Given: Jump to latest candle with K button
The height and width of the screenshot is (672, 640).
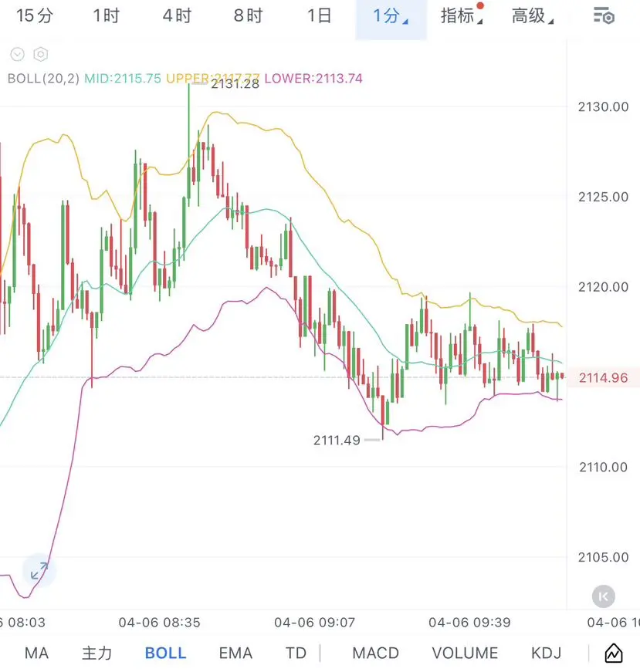Looking at the screenshot, I should coord(604,596).
